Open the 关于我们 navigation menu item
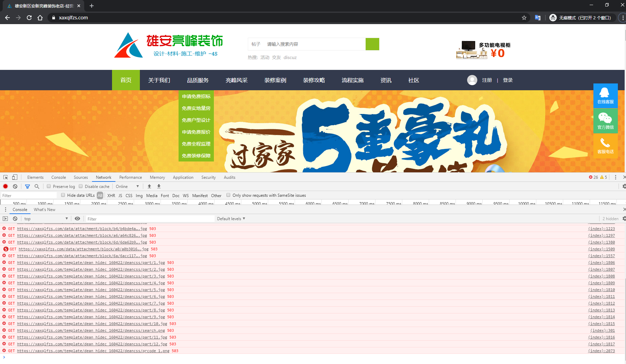This screenshot has height=364, width=626. 159,80
